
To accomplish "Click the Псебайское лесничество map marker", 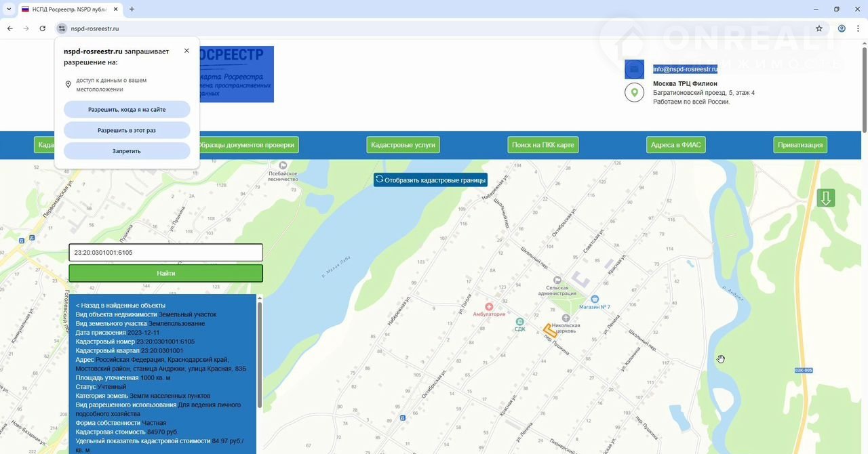I will (283, 165).
